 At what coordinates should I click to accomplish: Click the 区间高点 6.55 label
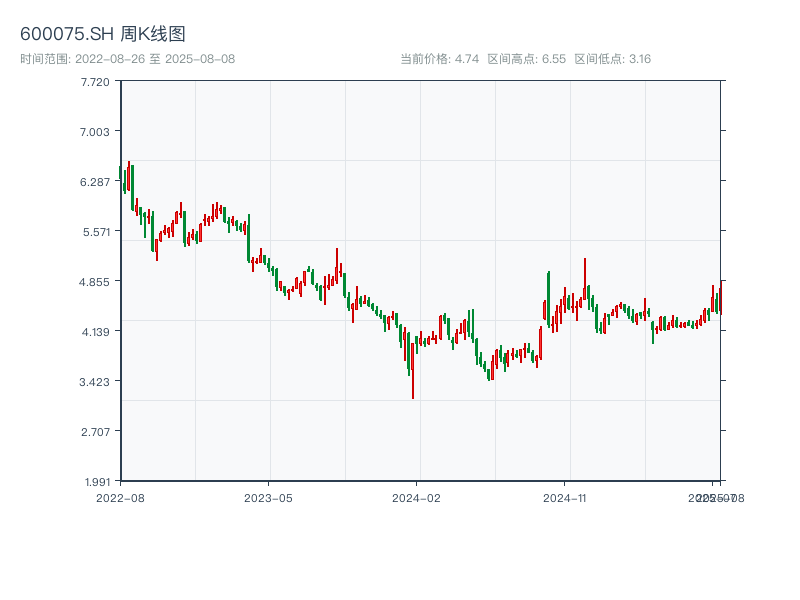point(527,59)
